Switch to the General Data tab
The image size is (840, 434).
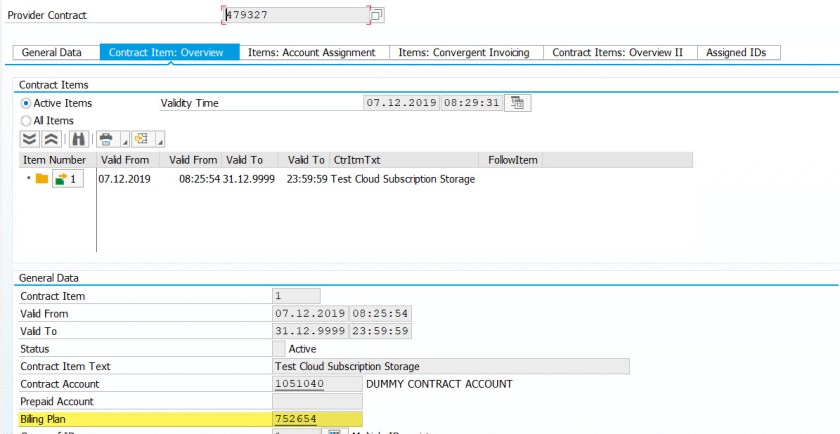[x=52, y=52]
